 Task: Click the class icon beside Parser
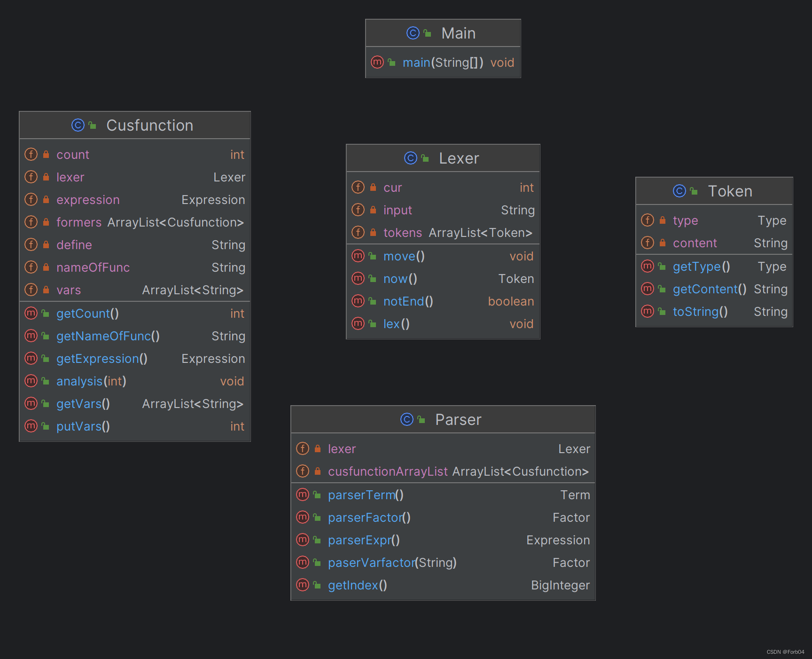click(x=406, y=419)
